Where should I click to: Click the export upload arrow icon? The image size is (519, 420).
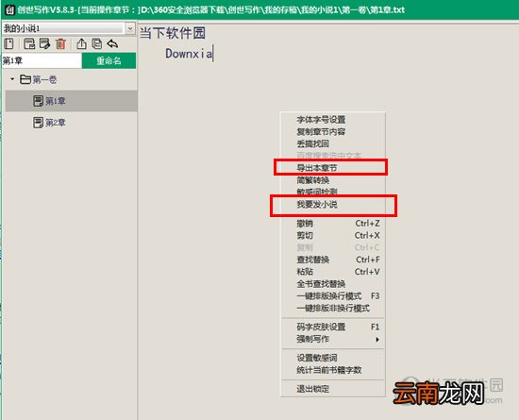(81, 43)
